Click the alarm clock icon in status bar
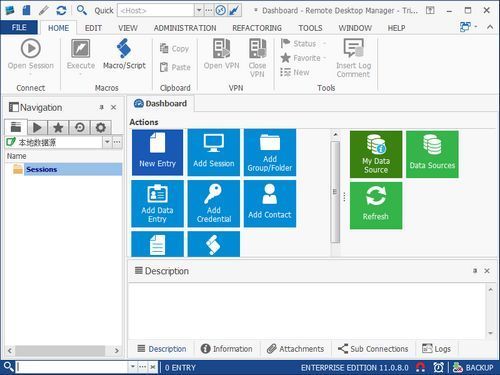500x375 pixels. tap(438, 367)
